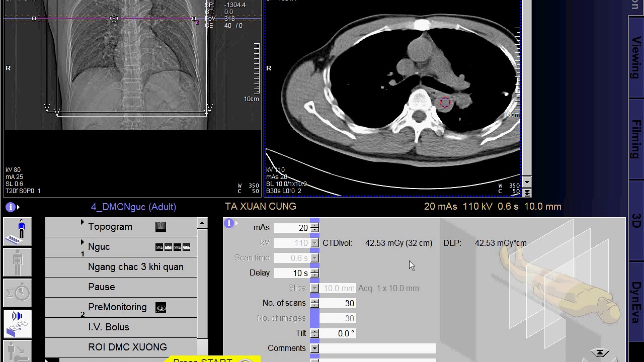The height and width of the screenshot is (362, 644).
Task: Open the kV dropdown
Action: tap(314, 243)
